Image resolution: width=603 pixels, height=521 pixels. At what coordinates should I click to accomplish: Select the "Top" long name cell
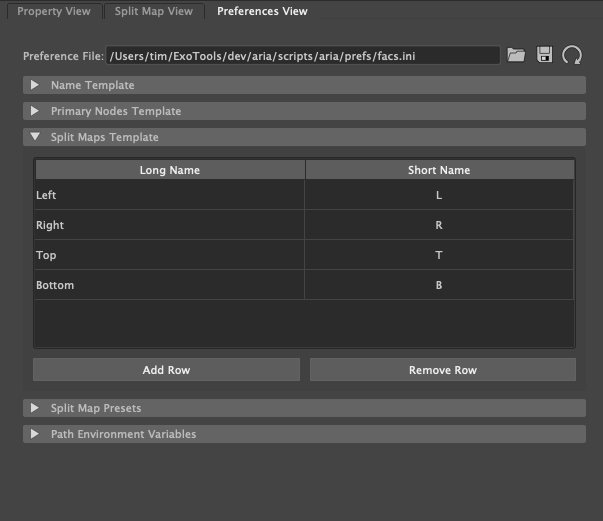coord(170,255)
